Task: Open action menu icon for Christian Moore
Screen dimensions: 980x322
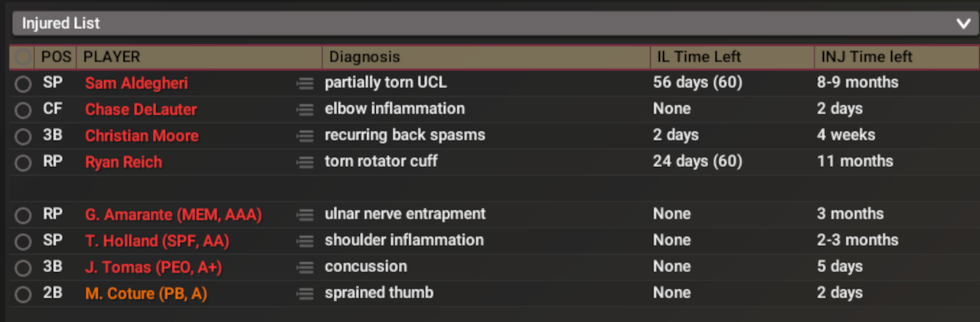Action: (x=305, y=136)
